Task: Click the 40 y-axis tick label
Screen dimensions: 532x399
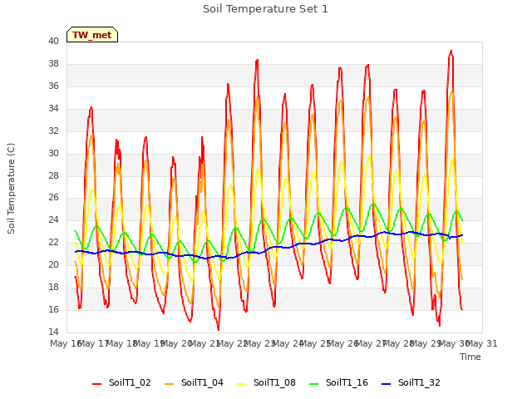Action: point(53,41)
